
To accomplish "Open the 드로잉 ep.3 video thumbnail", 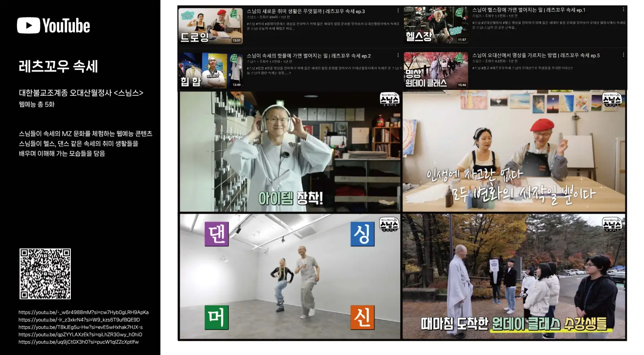I will 211,26.
